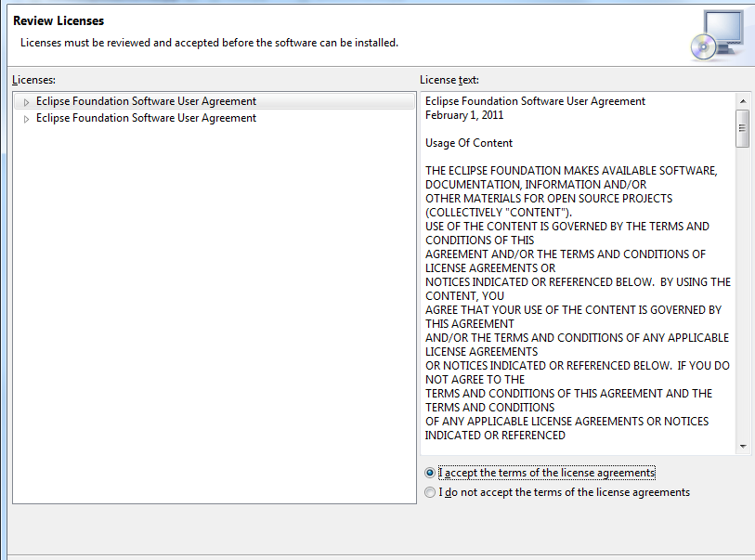Click the 'Usage Of Content' heading line
This screenshot has width=755, height=560.
click(469, 143)
